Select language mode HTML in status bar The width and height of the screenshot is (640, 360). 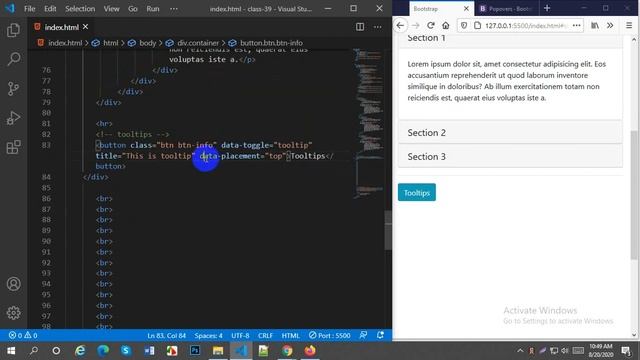tap(291, 336)
